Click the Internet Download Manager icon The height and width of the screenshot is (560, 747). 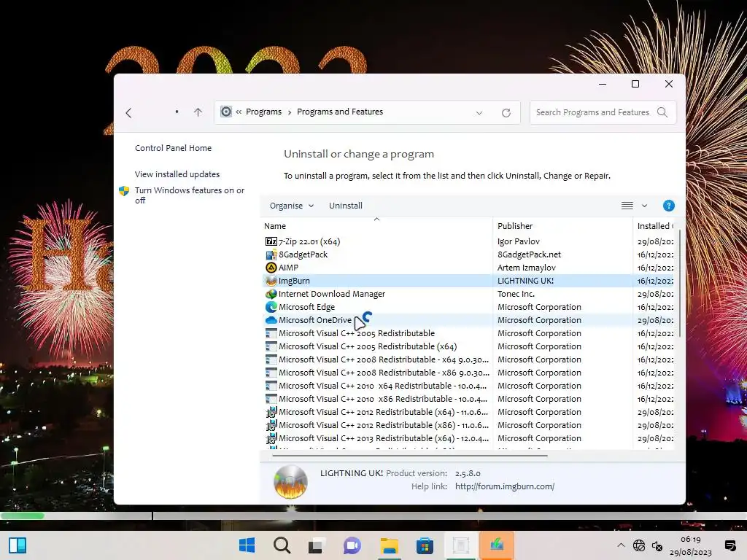[x=271, y=294]
